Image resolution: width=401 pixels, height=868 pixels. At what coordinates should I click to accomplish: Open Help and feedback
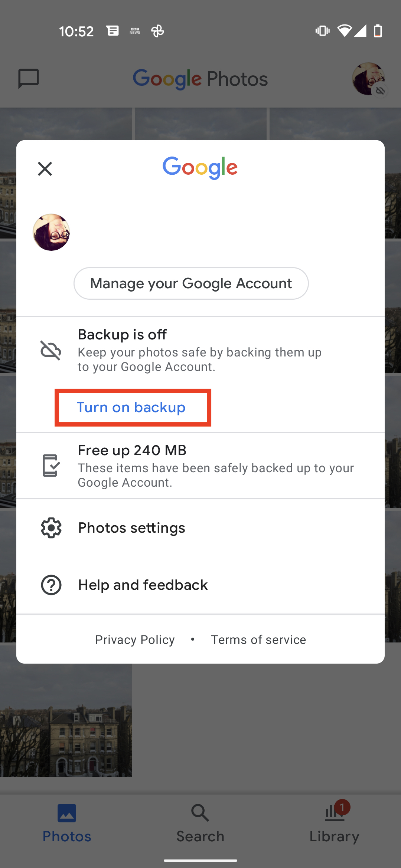pos(200,585)
